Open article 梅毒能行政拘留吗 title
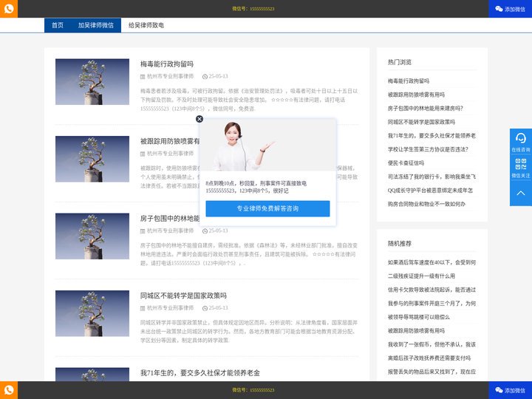Viewport: 532px width, 399px height. pyautogui.click(x=167, y=64)
